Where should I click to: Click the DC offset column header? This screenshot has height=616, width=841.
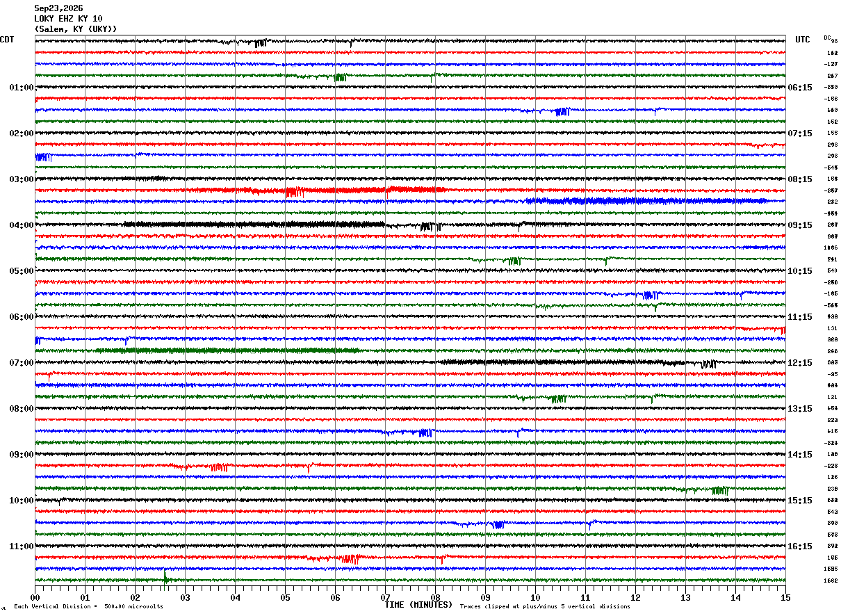click(x=827, y=38)
